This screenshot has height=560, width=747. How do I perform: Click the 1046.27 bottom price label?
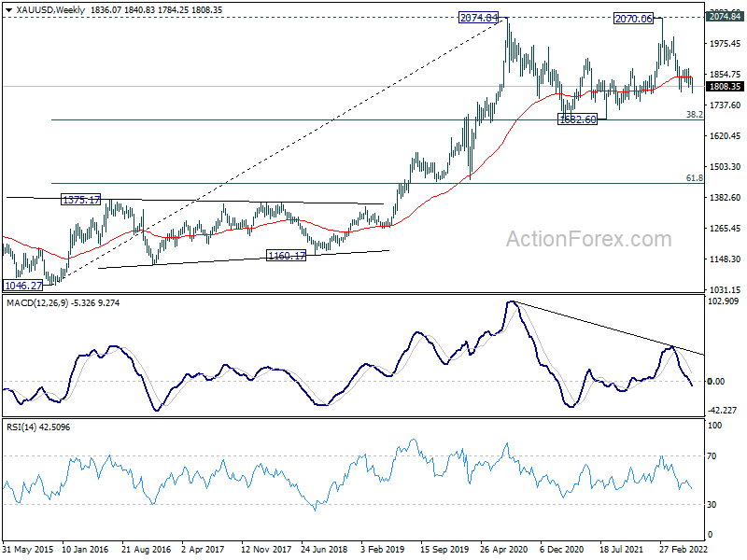(x=22, y=286)
